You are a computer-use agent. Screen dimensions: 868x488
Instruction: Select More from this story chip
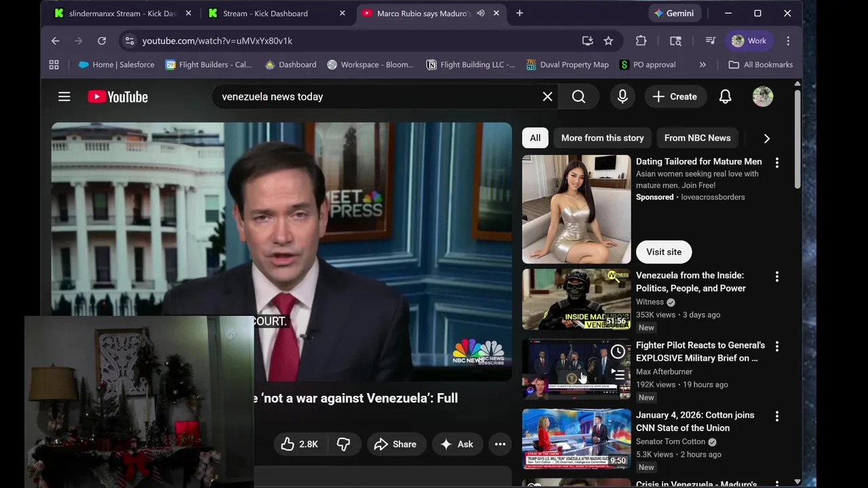pos(602,138)
